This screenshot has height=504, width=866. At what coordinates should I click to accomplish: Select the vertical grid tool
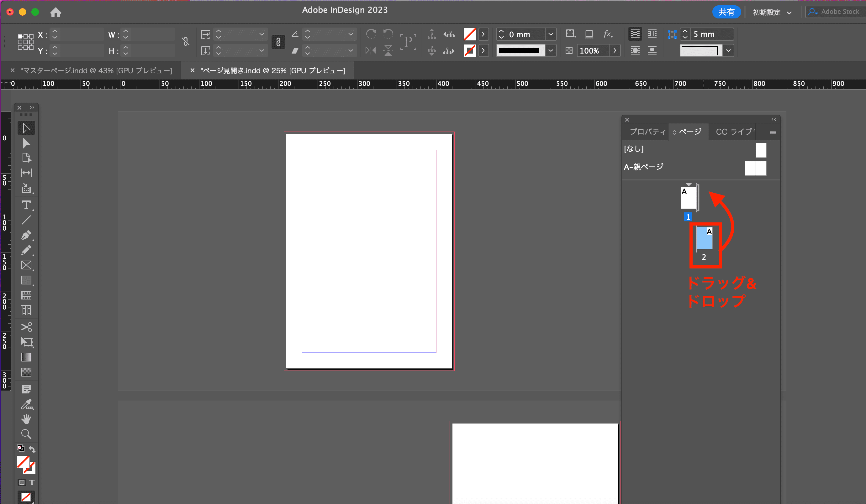click(26, 310)
